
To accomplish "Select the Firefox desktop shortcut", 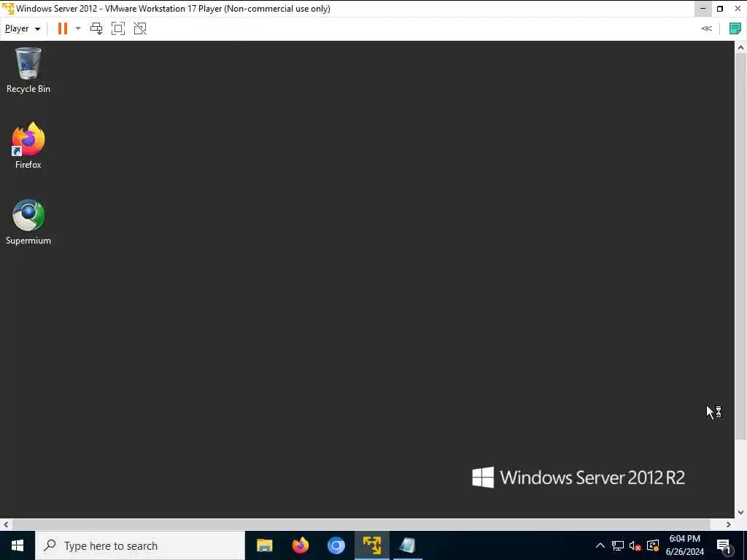I will pyautogui.click(x=28, y=145).
